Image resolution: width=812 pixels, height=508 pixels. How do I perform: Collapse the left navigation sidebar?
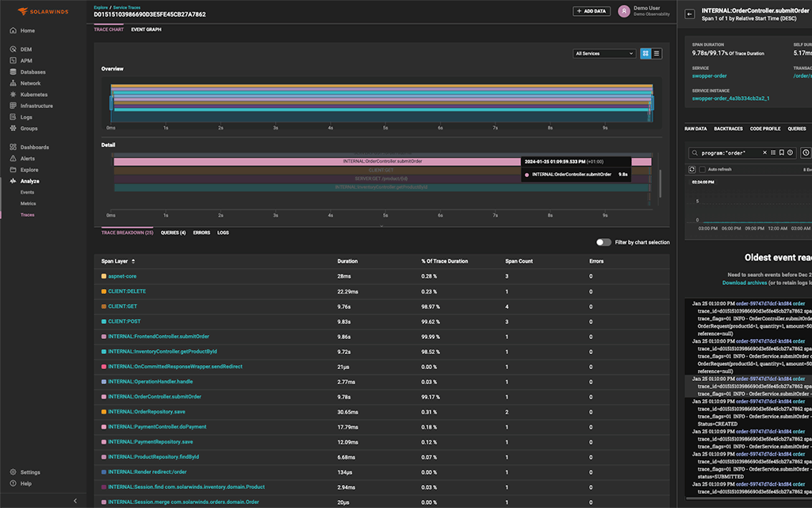coord(75,501)
